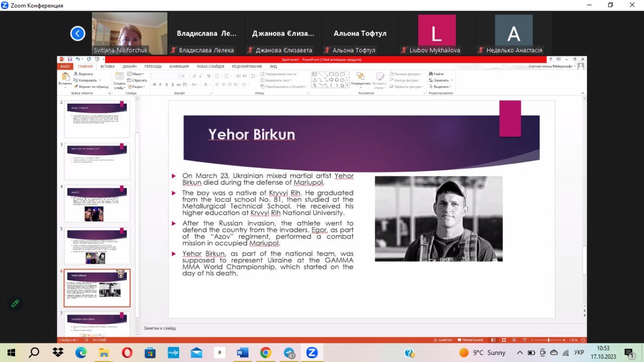Click Create Slide (Создать слайд) icon
The height and width of the screenshot is (362, 644).
[x=119, y=77]
